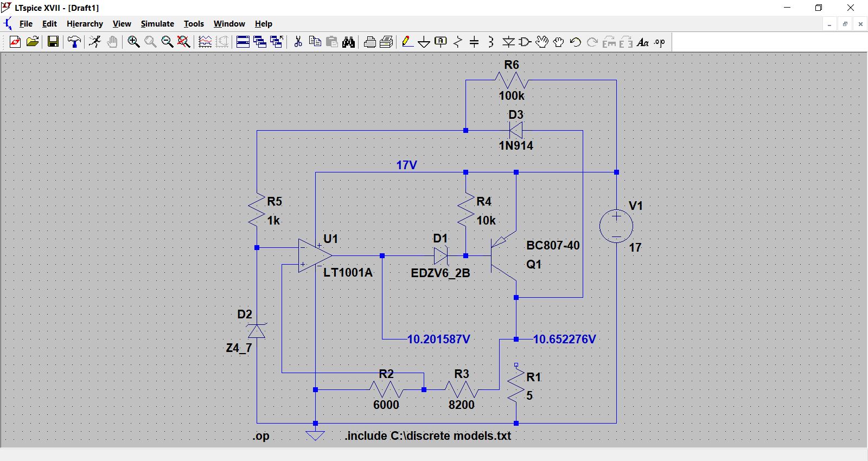
Task: Select the Label Net tool
Action: (x=441, y=42)
